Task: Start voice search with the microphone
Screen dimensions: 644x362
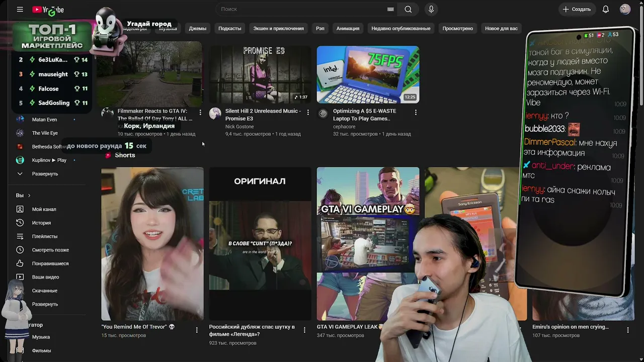Action: coord(431,9)
